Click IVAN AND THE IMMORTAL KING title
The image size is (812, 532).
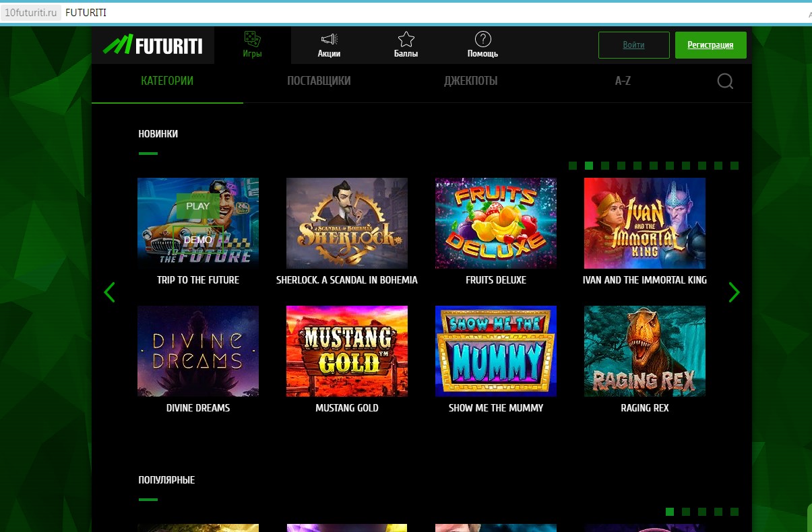[x=645, y=280]
